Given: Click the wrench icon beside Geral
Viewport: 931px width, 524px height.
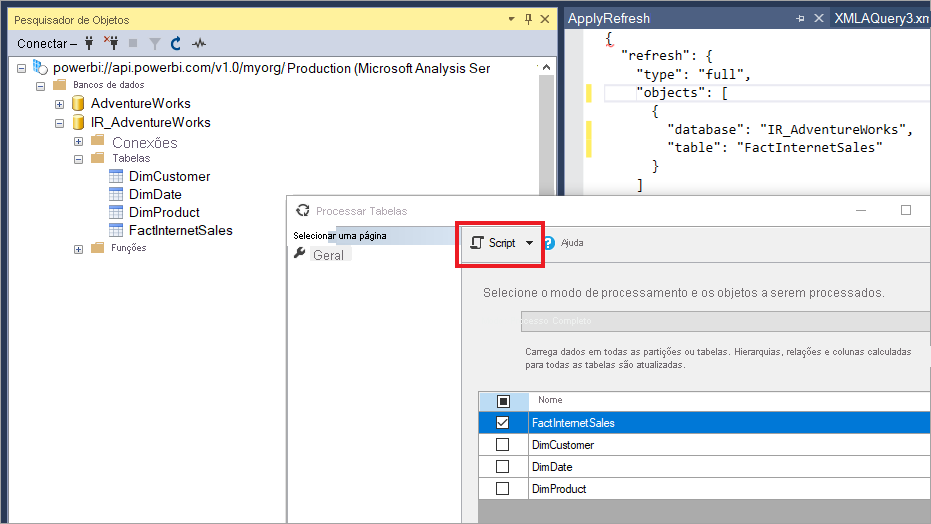Looking at the screenshot, I should point(300,253).
